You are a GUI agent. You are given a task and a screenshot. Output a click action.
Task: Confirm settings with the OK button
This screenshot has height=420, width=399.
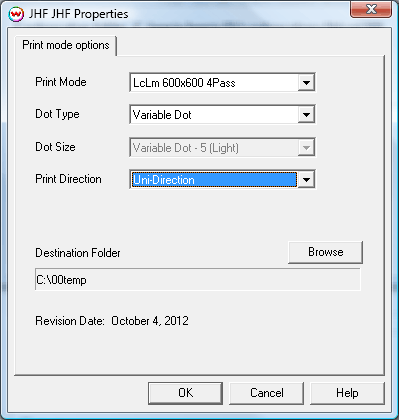coord(185,393)
